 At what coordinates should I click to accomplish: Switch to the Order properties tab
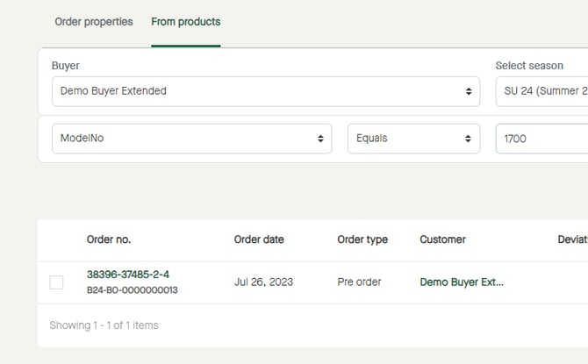(x=94, y=22)
